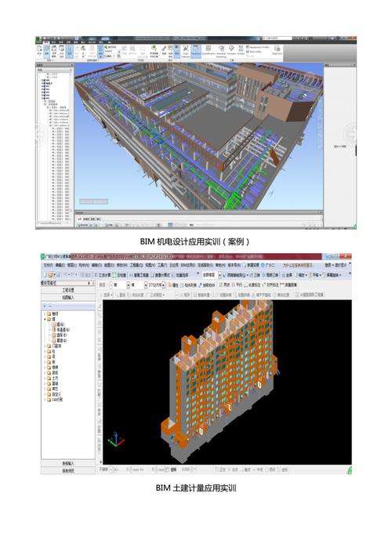
Task: Select the 平移 pan tool
Action: pyautogui.click(x=315, y=275)
